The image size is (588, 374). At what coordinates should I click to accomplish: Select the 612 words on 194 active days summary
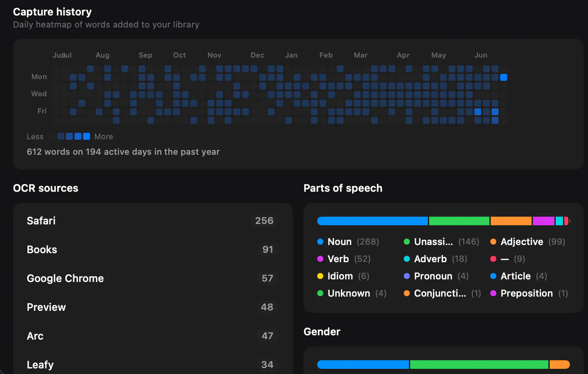(x=123, y=152)
